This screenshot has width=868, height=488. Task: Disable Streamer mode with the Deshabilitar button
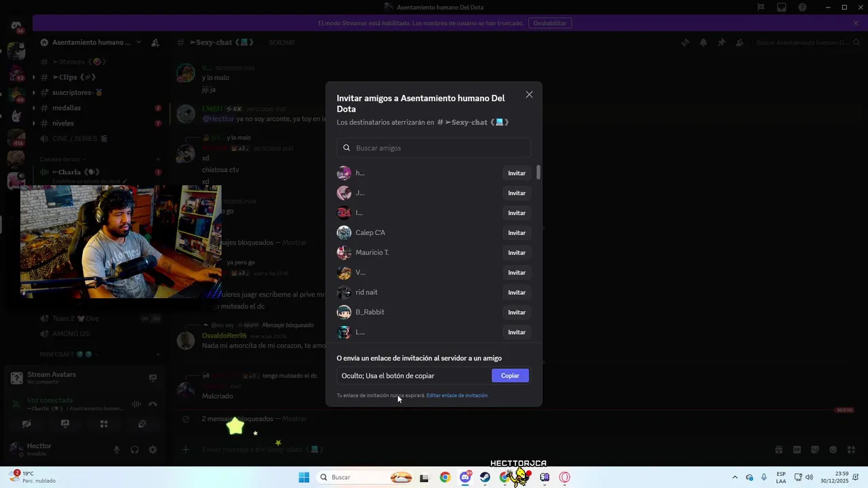[x=549, y=23]
